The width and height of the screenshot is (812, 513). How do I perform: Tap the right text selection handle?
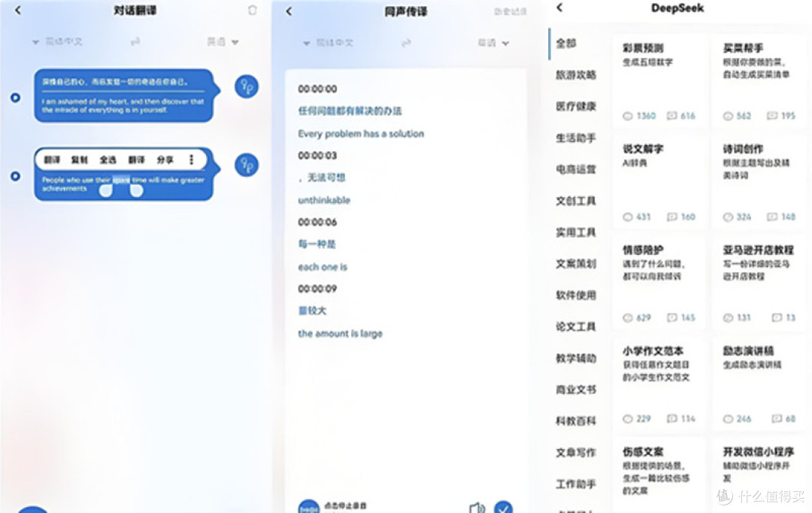point(136,191)
